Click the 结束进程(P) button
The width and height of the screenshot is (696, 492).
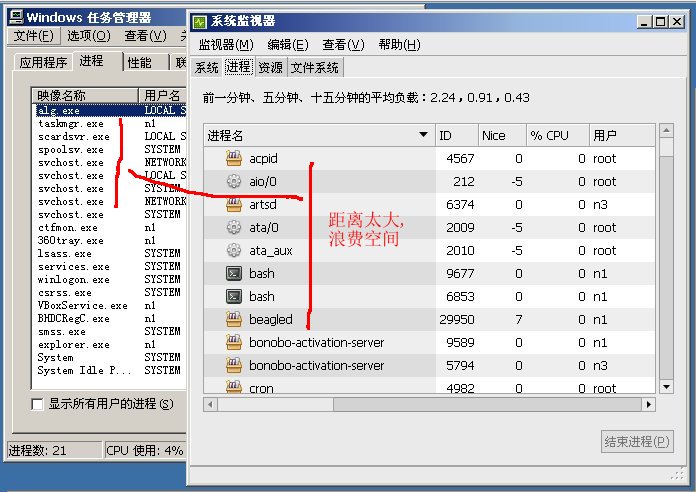click(x=637, y=441)
